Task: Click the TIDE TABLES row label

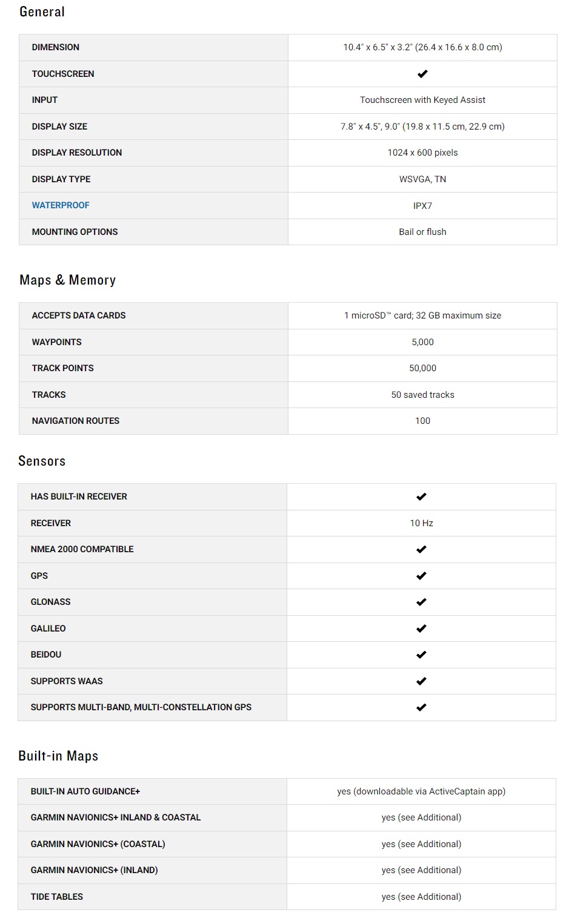Action: click(x=57, y=897)
